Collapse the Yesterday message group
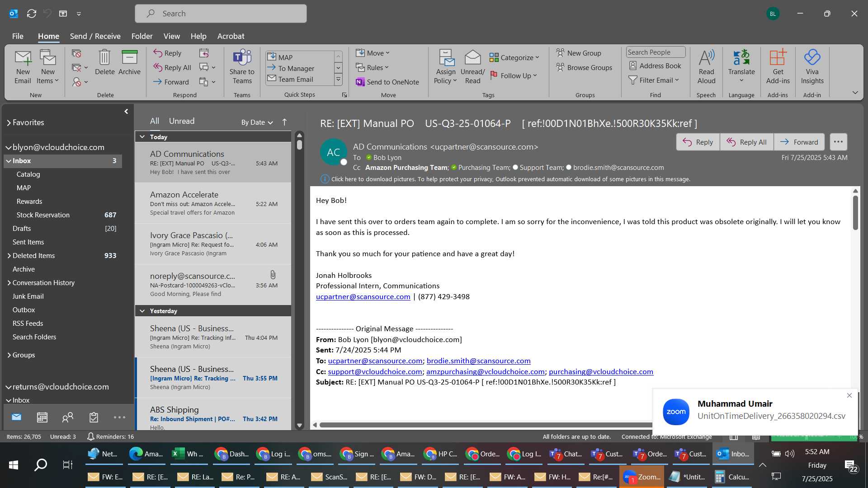Screen dimensions: 868x488 pos(142,311)
